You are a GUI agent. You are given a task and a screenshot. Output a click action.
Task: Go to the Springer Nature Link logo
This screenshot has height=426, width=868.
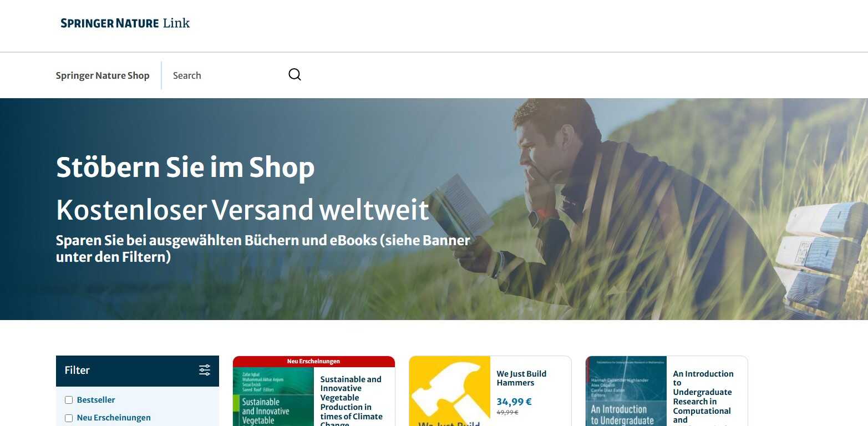(x=125, y=23)
